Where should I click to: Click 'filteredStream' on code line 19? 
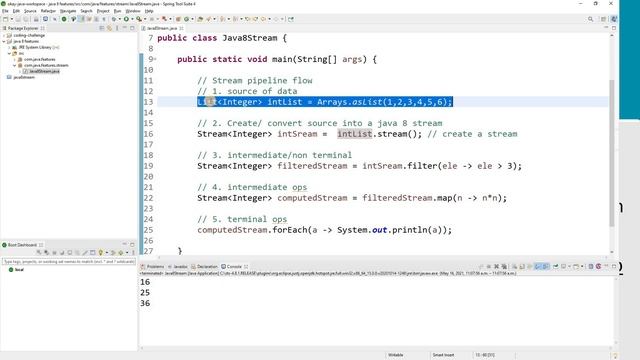[312, 166]
